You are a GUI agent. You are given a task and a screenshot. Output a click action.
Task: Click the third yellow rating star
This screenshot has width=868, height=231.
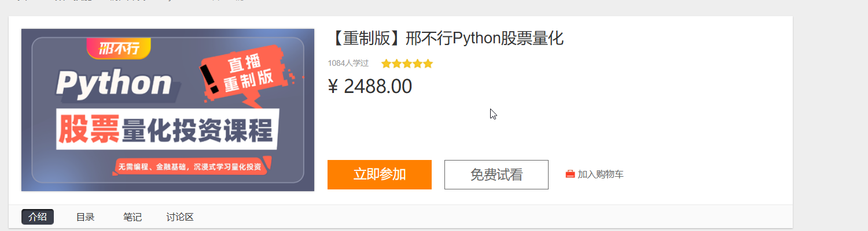click(x=407, y=64)
